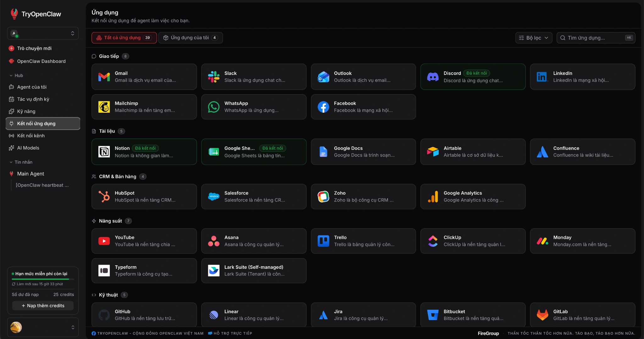This screenshot has height=339, width=644.
Task: Click the Zoho logo icon
Action: click(323, 196)
